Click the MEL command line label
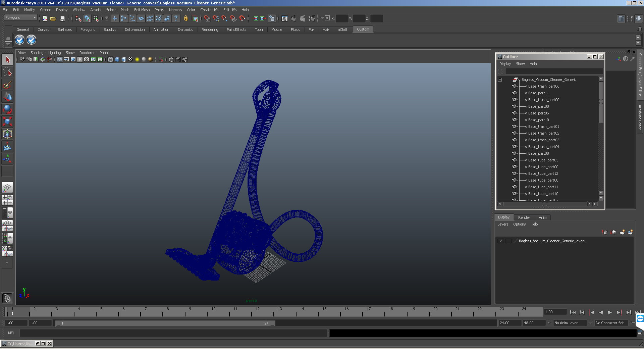Image resolution: width=644 pixels, height=349 pixels. [x=11, y=333]
